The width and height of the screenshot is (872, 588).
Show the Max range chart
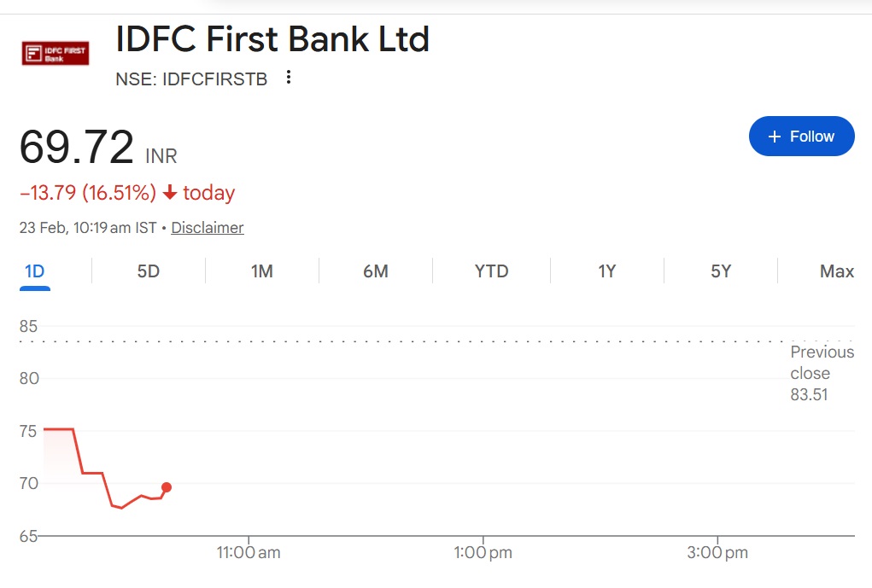(836, 271)
